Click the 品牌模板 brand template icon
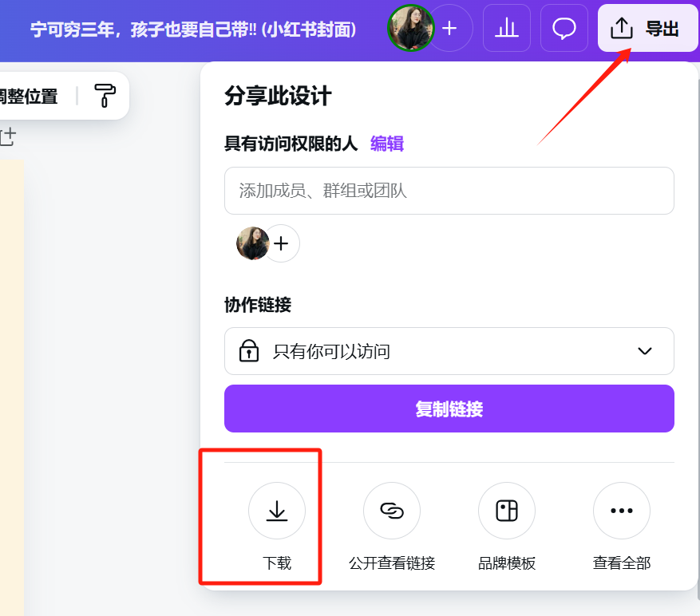700x616 pixels. coord(507,511)
